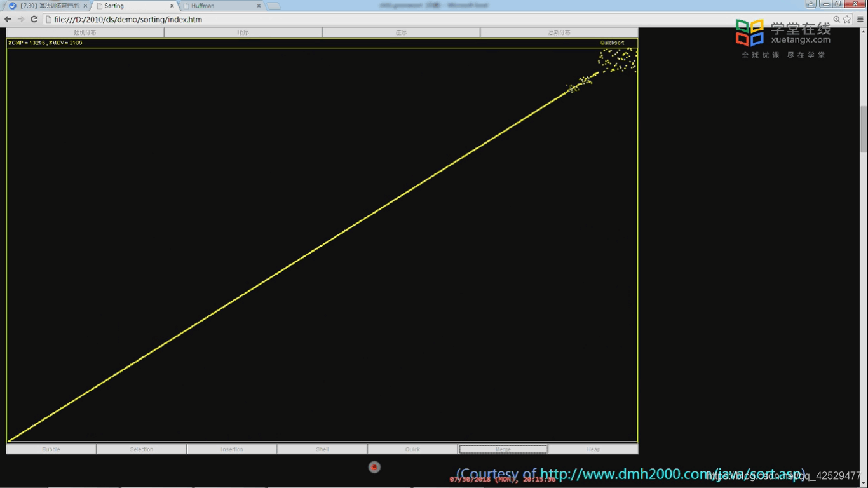
Task: Switch to the Huffman tab
Action: pyautogui.click(x=220, y=6)
